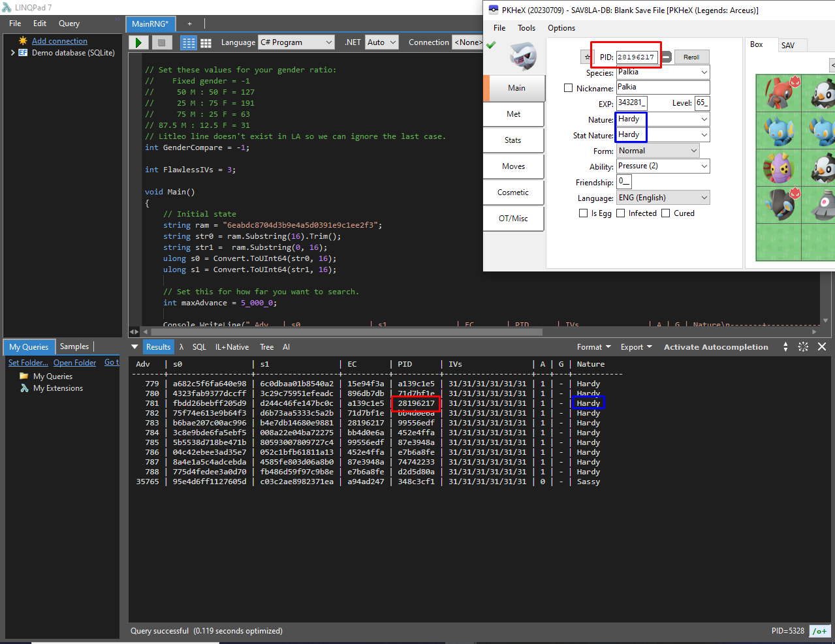Viewport: 835px width, 644px height.
Task: Toggle the Nickname checkbox
Action: (568, 88)
